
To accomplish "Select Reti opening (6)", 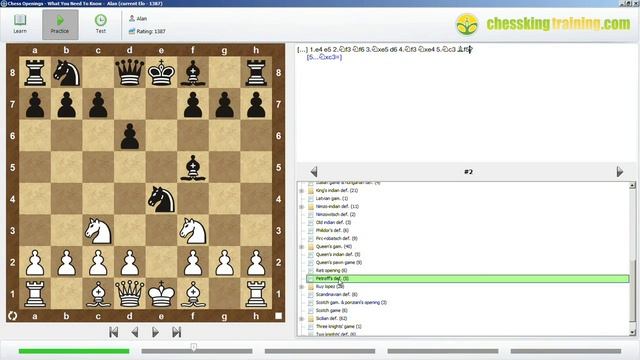I will (x=331, y=271).
